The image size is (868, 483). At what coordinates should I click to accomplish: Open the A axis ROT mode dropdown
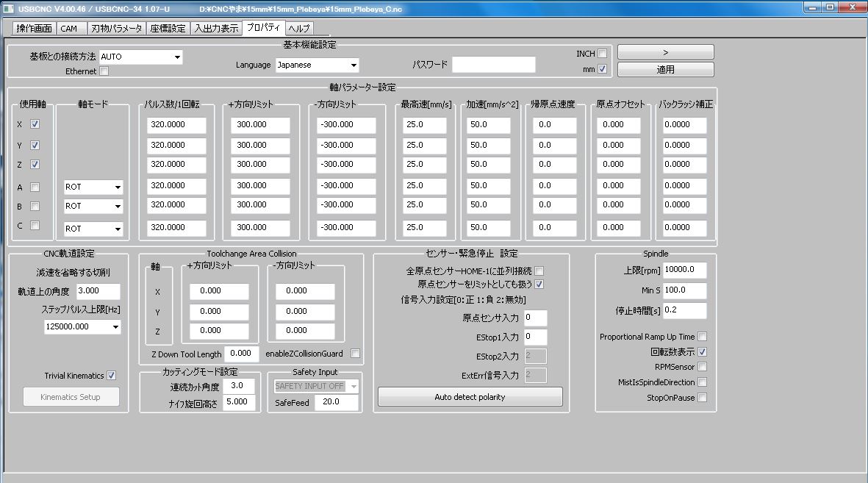pos(93,187)
